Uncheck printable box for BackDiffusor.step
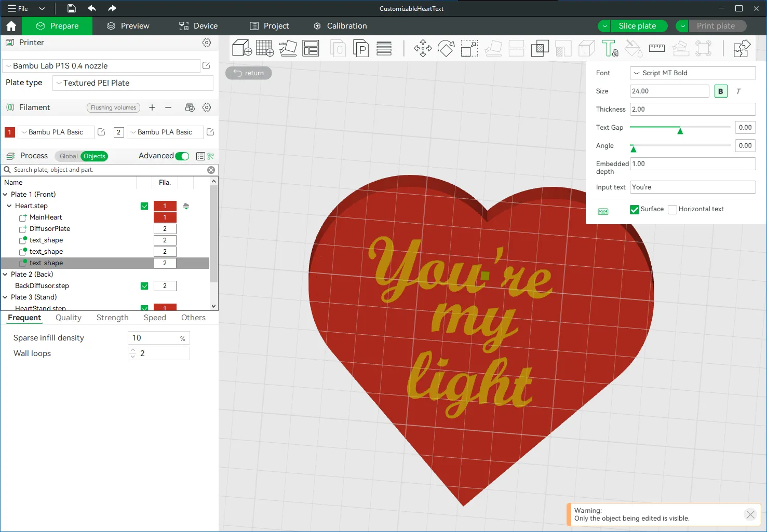767x532 pixels. (x=144, y=286)
